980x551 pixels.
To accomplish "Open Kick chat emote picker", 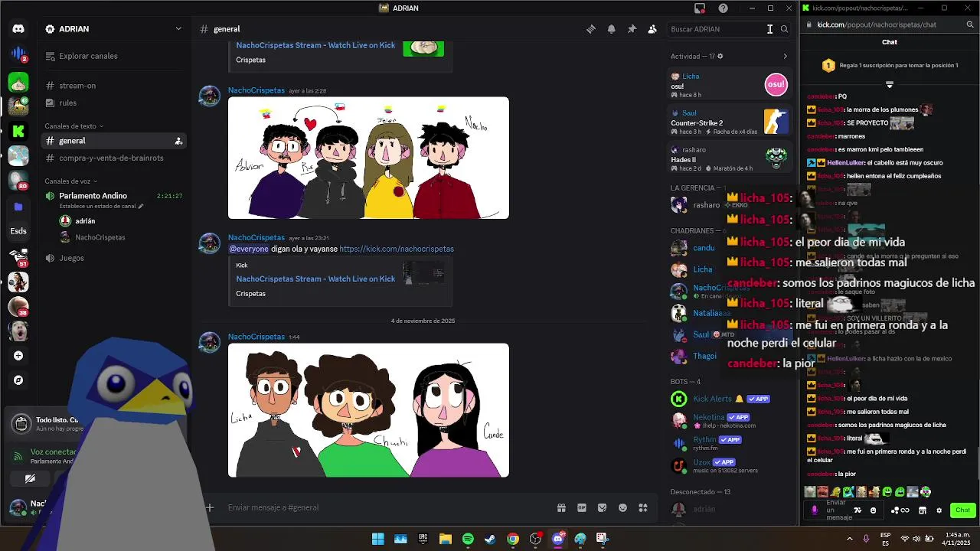I will point(873,510).
